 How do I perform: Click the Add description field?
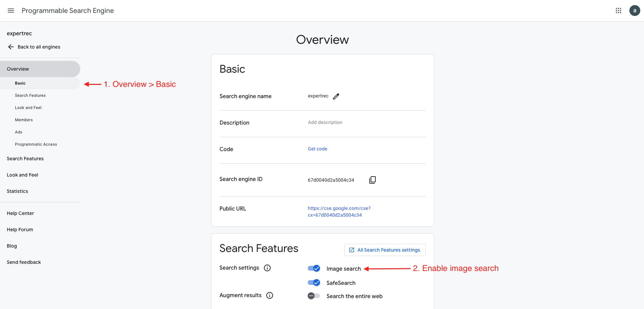[x=325, y=122]
